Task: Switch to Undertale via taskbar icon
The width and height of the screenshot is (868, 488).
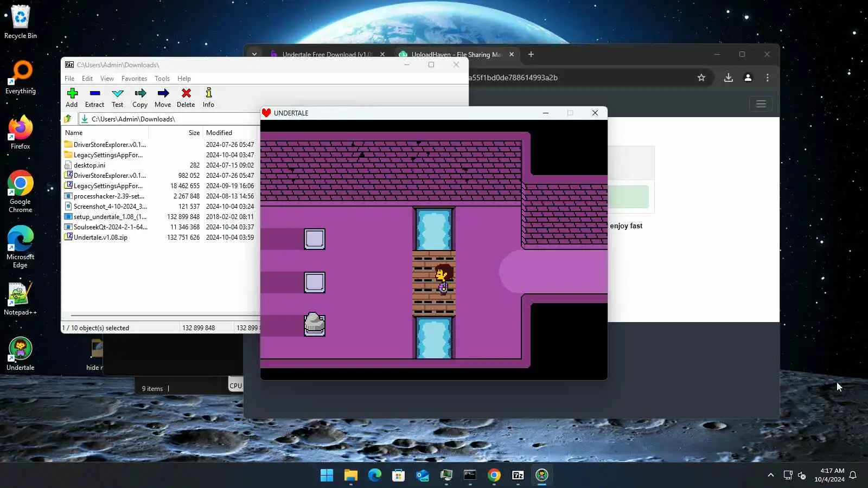Action: click(x=542, y=476)
